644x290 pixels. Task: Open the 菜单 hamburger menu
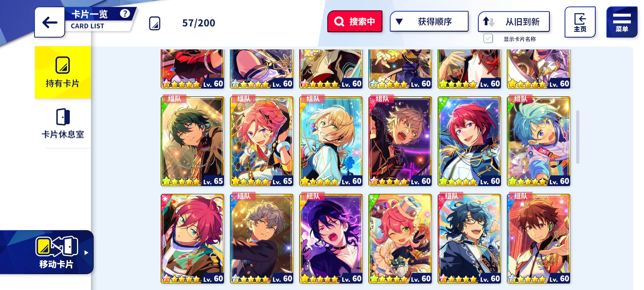[x=622, y=22]
